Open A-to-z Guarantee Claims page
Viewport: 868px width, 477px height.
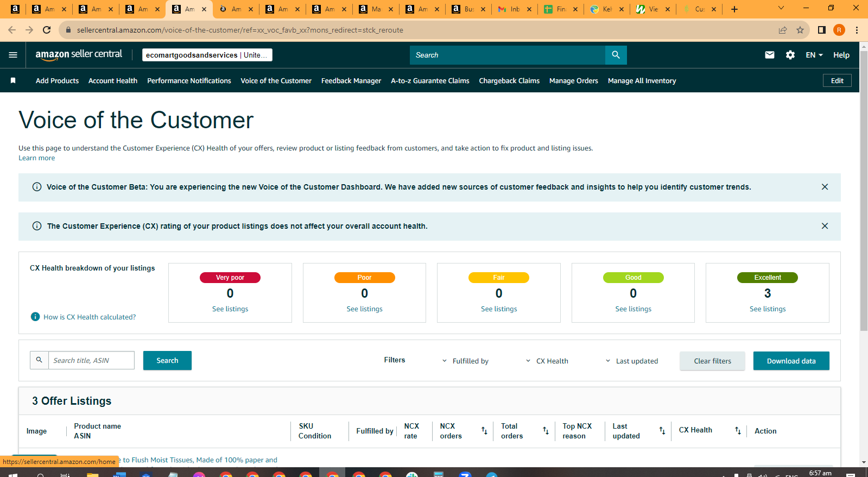tap(430, 80)
